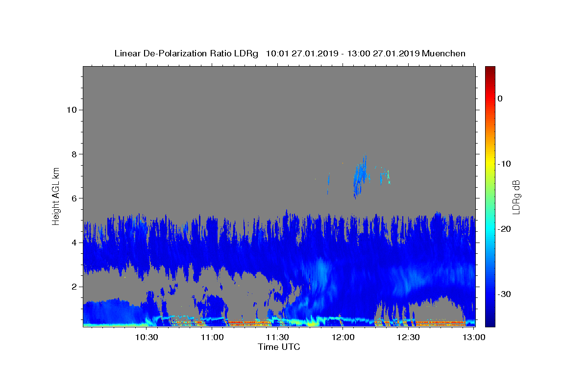Click the height tick label '10'

71,110
